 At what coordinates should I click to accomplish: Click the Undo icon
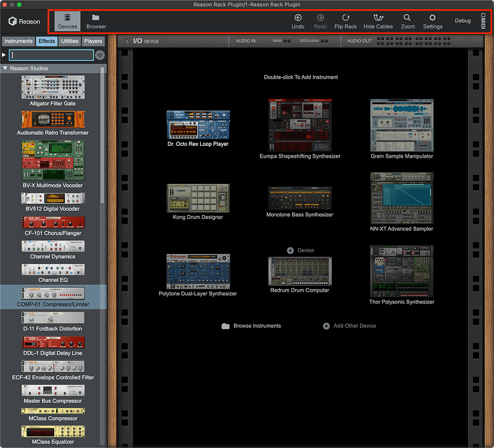point(298,18)
